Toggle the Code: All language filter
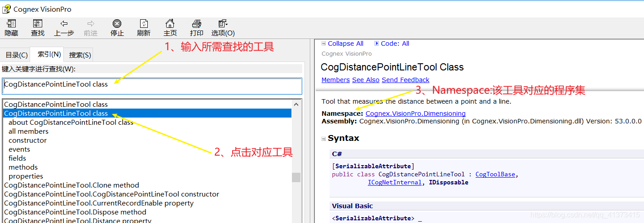 [x=392, y=44]
